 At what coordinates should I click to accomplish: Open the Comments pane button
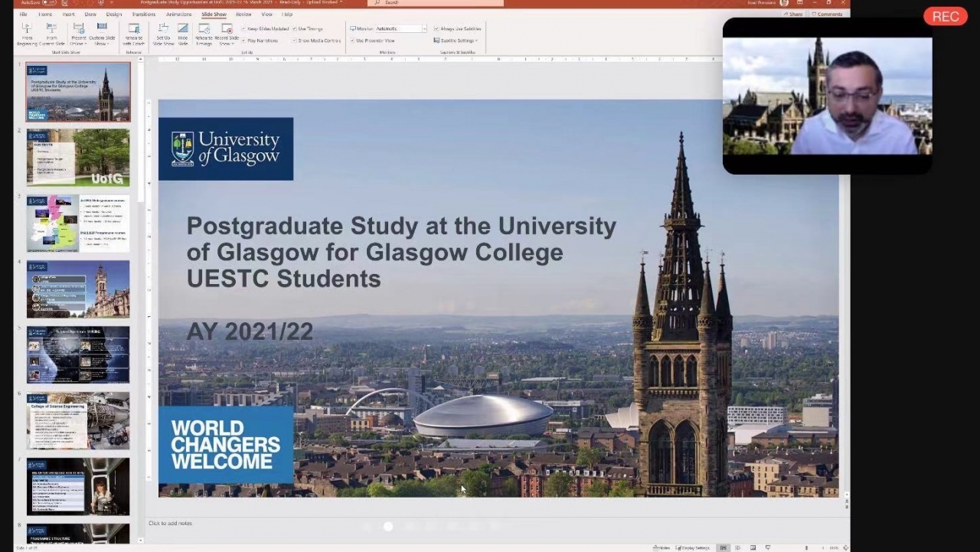point(828,15)
